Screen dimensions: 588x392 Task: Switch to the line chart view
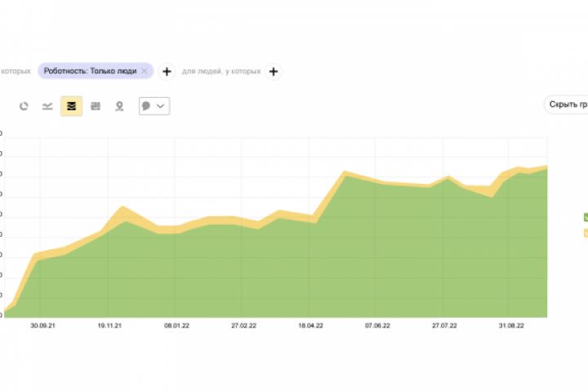pyautogui.click(x=47, y=106)
